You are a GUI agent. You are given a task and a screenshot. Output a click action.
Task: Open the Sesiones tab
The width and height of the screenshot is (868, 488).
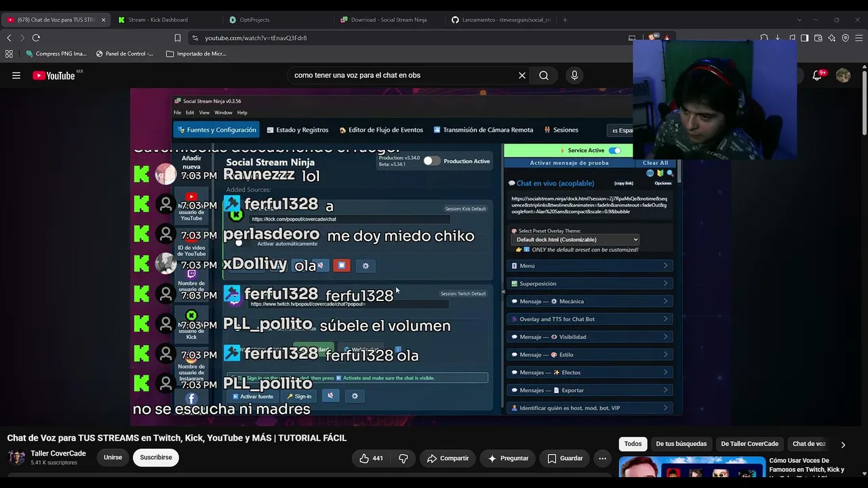tap(561, 129)
